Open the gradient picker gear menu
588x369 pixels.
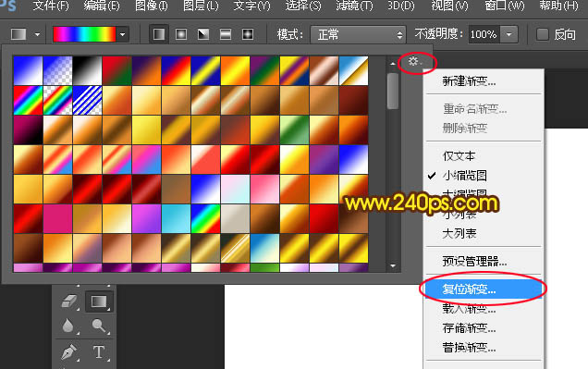coord(414,61)
